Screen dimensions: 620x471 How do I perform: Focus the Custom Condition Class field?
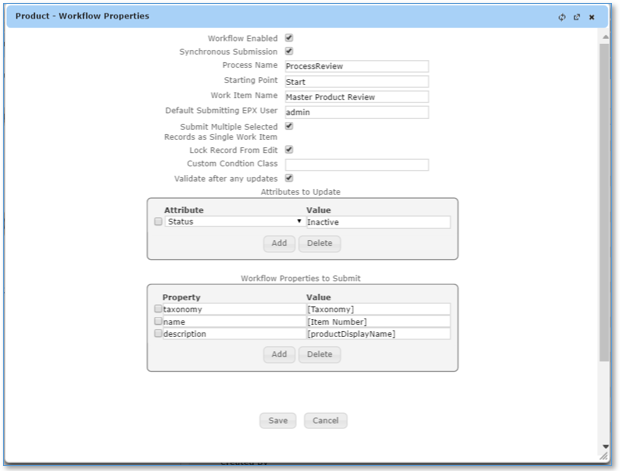click(x=356, y=164)
